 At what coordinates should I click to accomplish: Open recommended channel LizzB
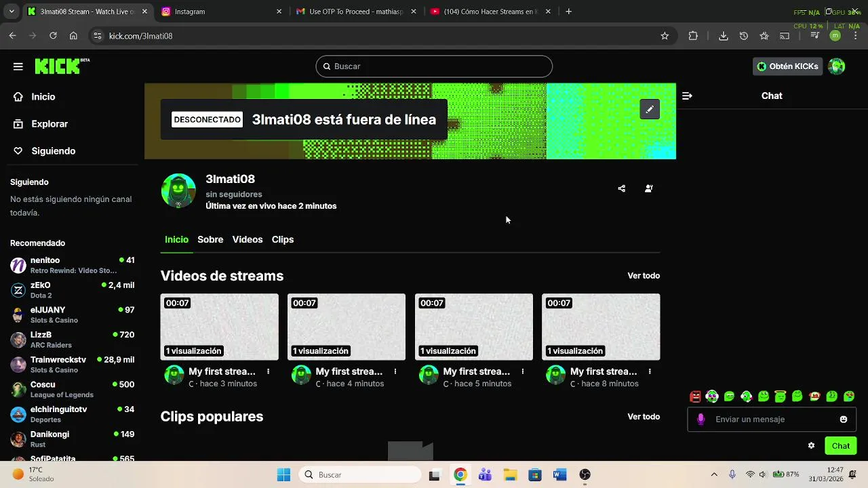72,340
